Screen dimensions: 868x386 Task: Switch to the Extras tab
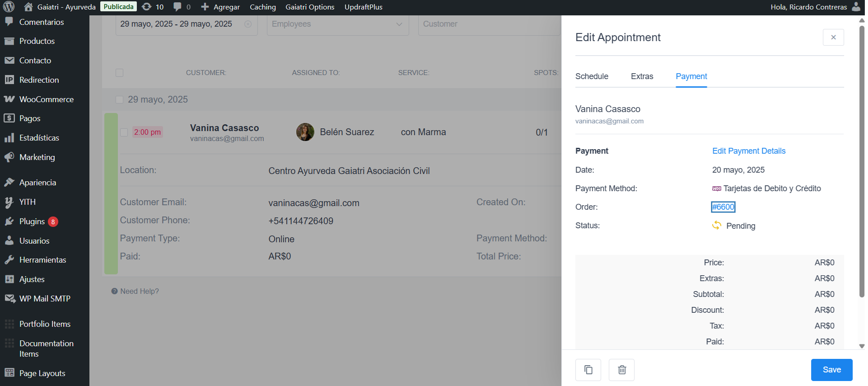[x=642, y=76]
